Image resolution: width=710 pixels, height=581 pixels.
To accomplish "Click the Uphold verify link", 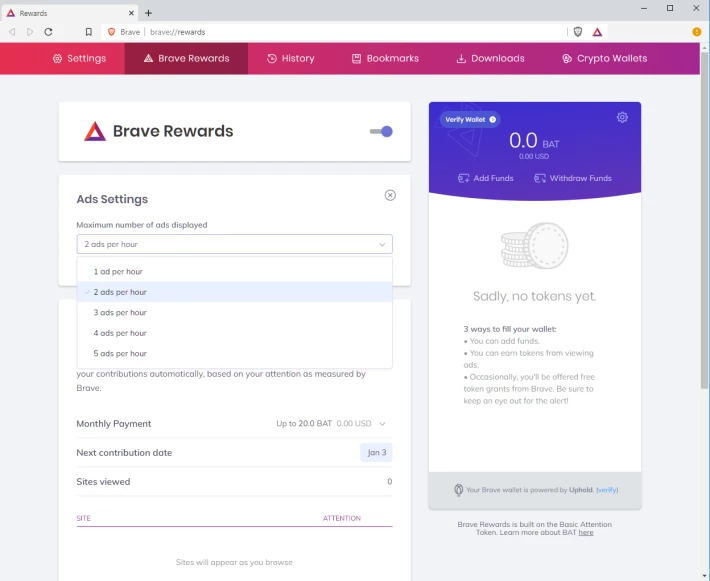I will coord(607,490).
